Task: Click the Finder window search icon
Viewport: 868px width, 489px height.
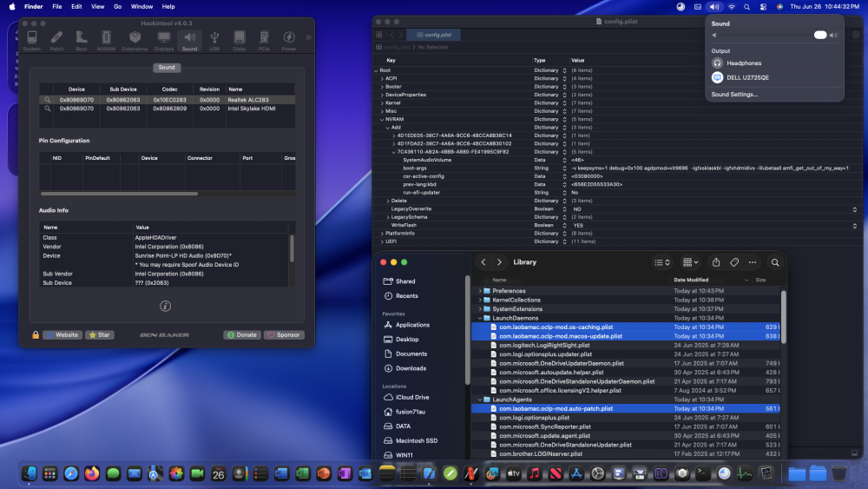Action: pyautogui.click(x=775, y=262)
